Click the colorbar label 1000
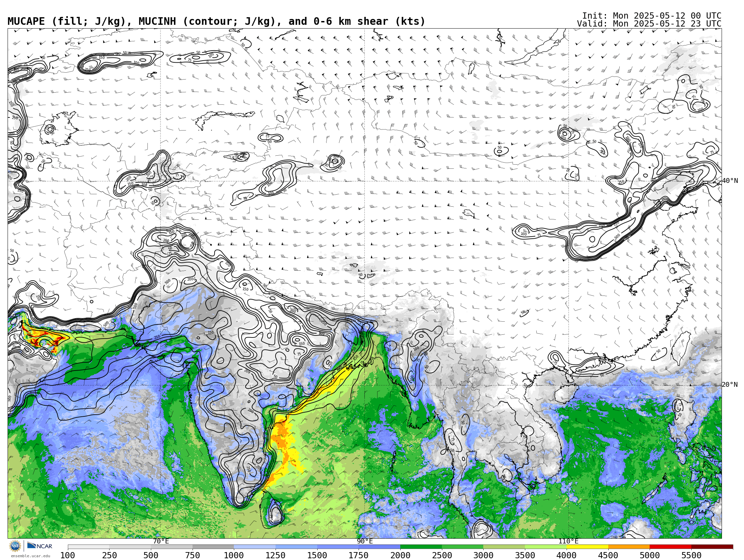744x560 pixels. [234, 556]
